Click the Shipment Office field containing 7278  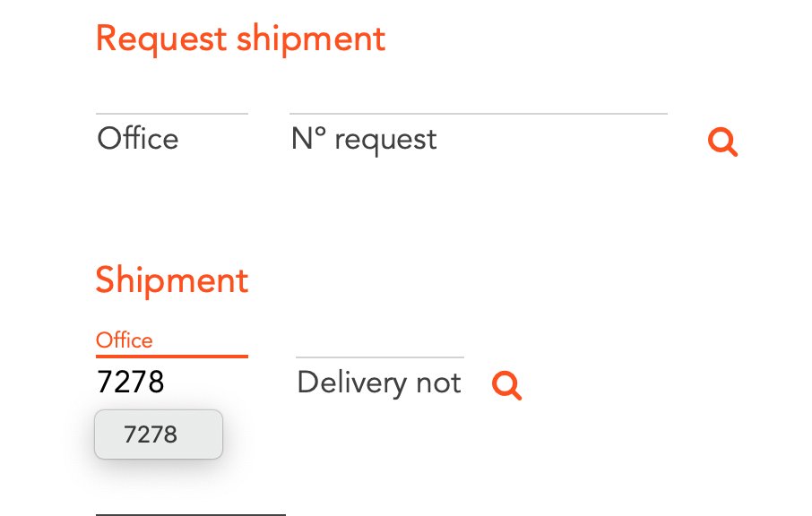point(171,383)
